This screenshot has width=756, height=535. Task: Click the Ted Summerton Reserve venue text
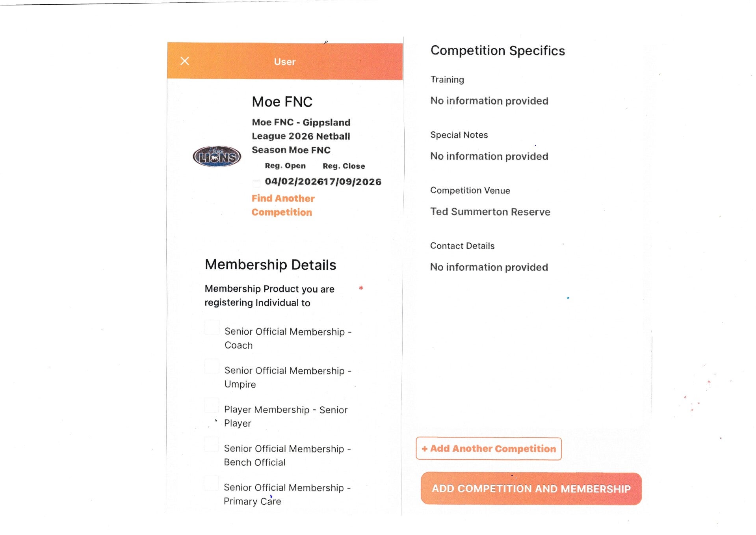click(x=490, y=212)
